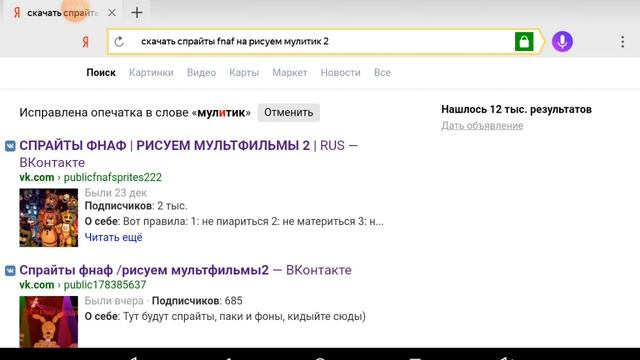Open result СПРАЙТЫ ФНАФ | РИСУЕМ МУЛЬТФИЛЬМЫ 2
The width and height of the screenshot is (640, 360).
(189, 153)
